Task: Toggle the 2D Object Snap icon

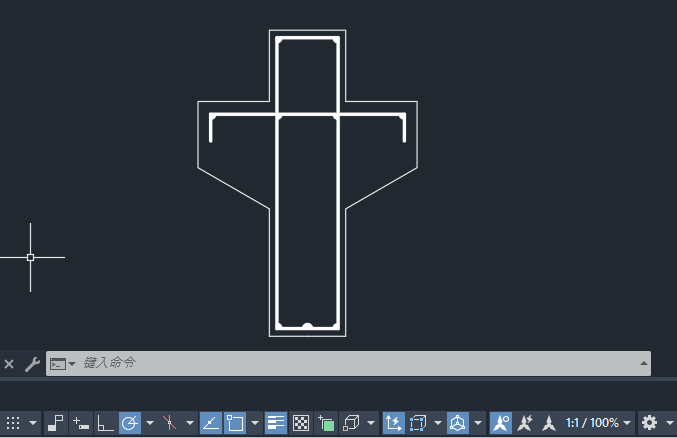Action: tap(235, 423)
